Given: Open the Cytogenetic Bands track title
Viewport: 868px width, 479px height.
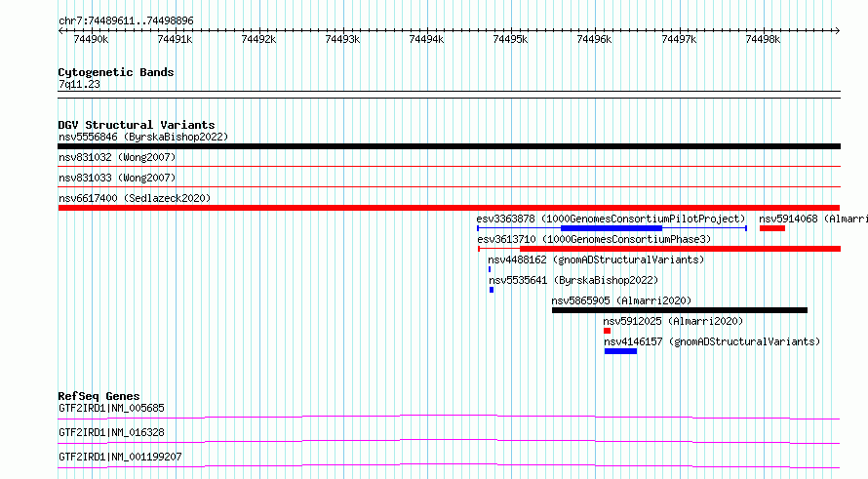Looking at the screenshot, I should coord(116,72).
